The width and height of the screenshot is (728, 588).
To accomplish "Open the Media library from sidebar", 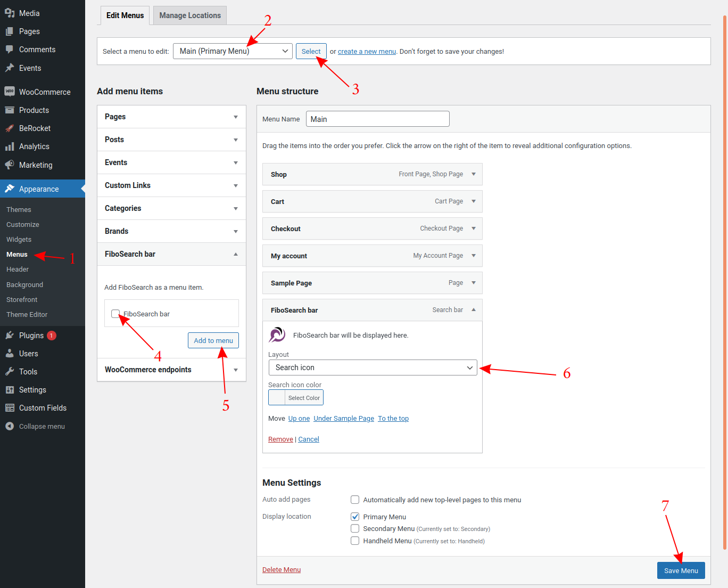I will point(11,13).
